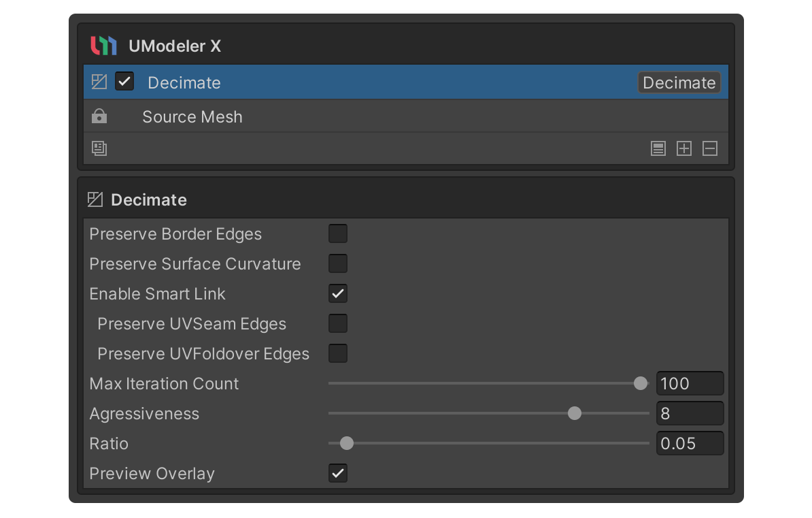This screenshot has height=518, width=812.
Task: Click the Preserve Border Edges label
Action: [x=175, y=234]
